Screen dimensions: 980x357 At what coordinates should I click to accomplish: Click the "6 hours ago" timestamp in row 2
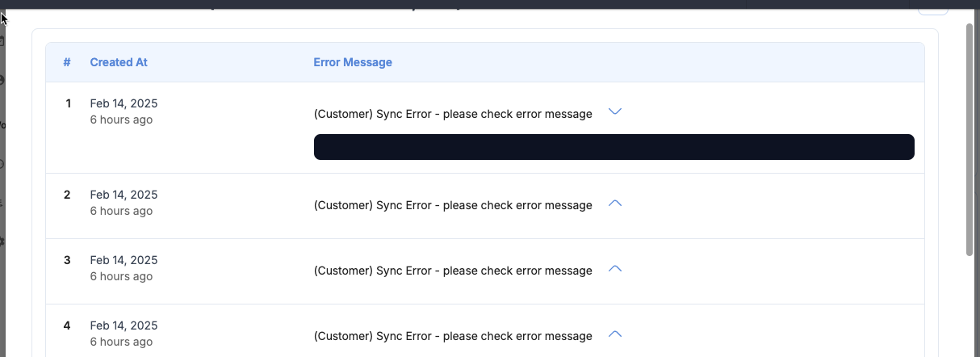121,211
